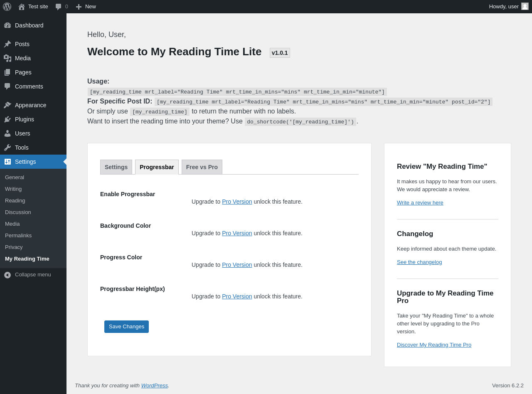The width and height of the screenshot is (532, 394).
Task: Click the Save Changes button
Action: click(x=126, y=327)
